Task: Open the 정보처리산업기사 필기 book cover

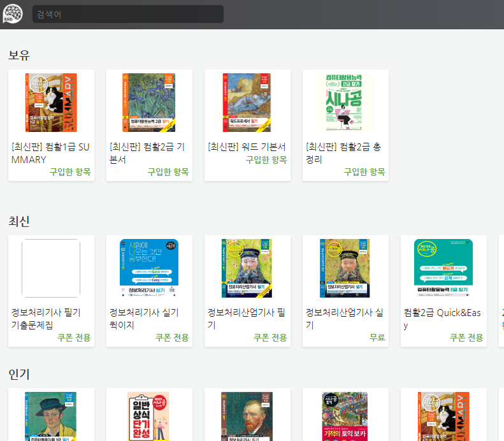Action: click(247, 268)
